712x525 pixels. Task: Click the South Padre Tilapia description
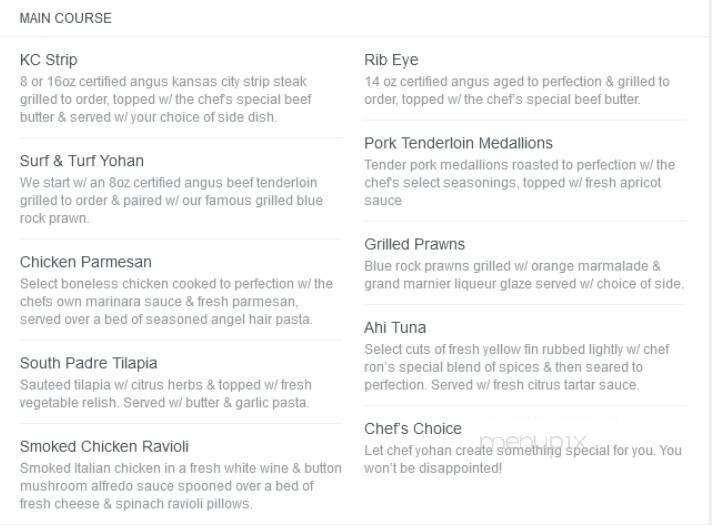click(166, 393)
